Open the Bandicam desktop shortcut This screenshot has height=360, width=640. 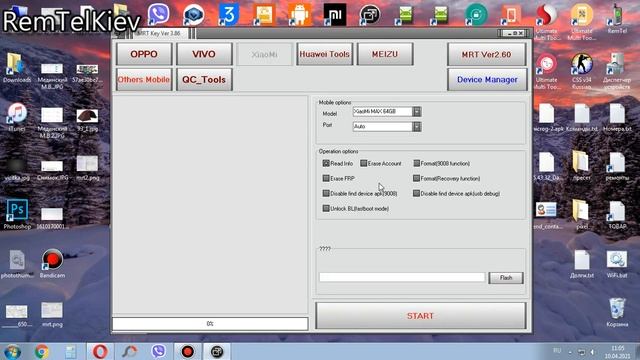click(x=52, y=263)
